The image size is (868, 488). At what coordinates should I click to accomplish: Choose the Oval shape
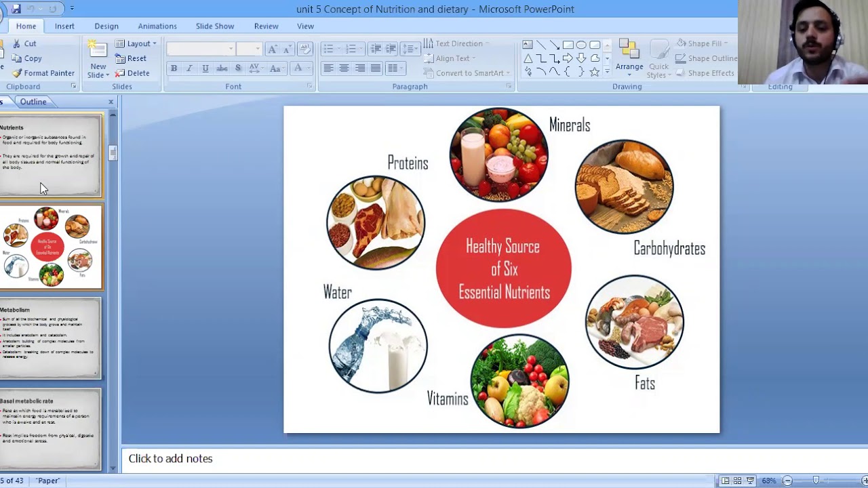point(581,45)
